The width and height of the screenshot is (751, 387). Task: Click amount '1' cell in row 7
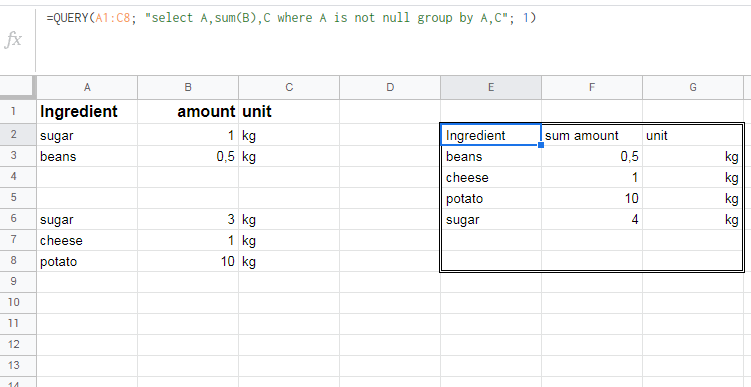(188, 240)
